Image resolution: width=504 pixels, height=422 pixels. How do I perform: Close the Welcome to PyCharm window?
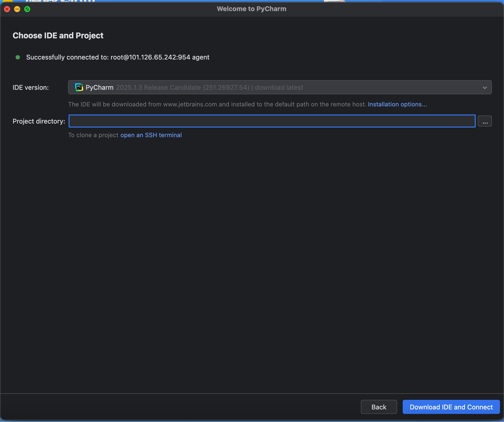point(7,9)
